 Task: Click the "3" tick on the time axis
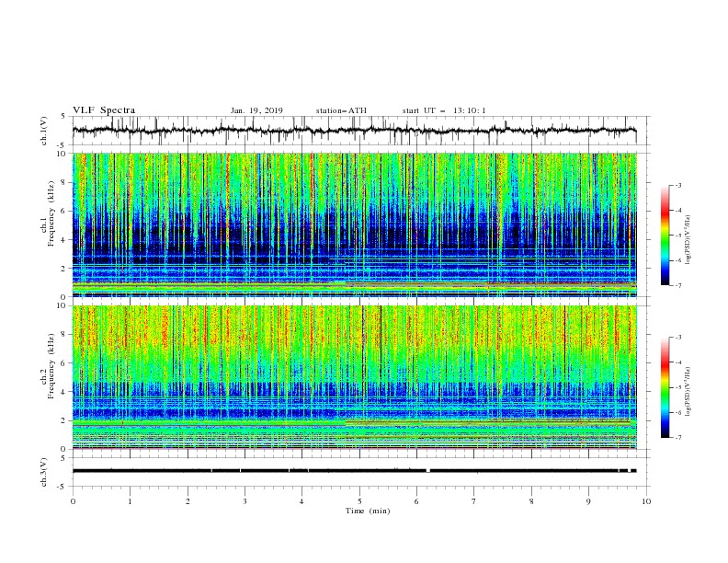click(x=245, y=501)
